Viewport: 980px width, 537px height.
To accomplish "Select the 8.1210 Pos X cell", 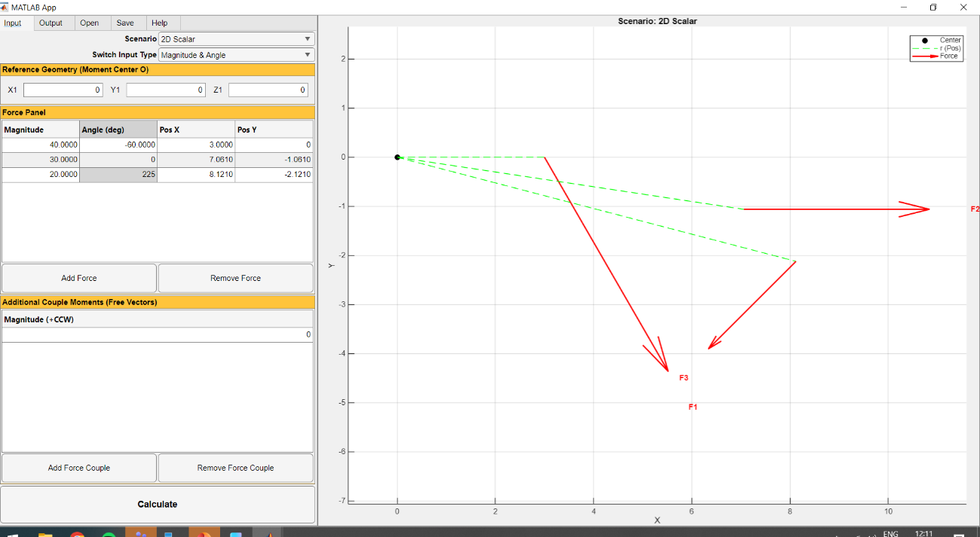I will click(x=196, y=175).
